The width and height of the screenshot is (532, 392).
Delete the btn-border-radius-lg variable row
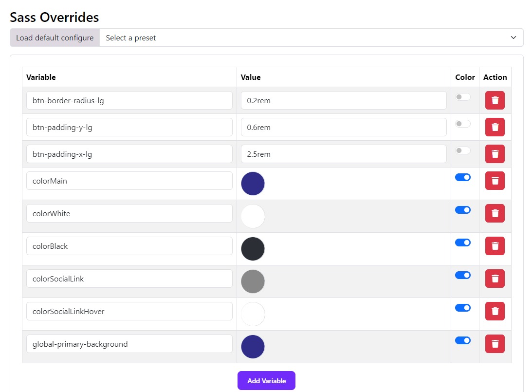click(495, 100)
